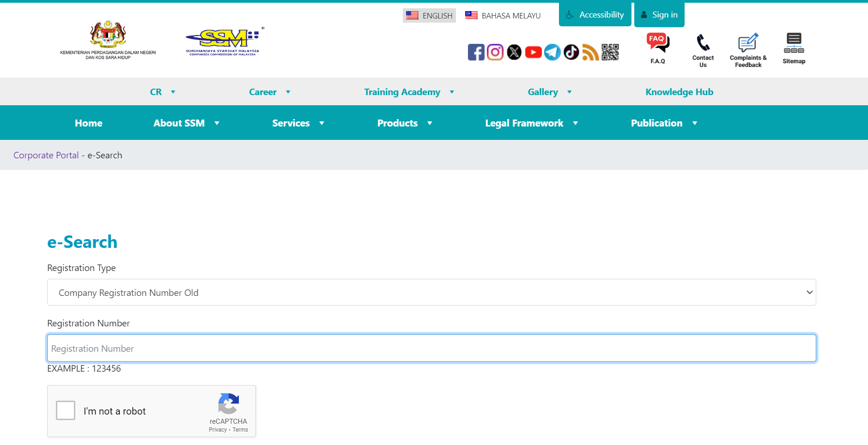Open the Instagram icon

[495, 52]
